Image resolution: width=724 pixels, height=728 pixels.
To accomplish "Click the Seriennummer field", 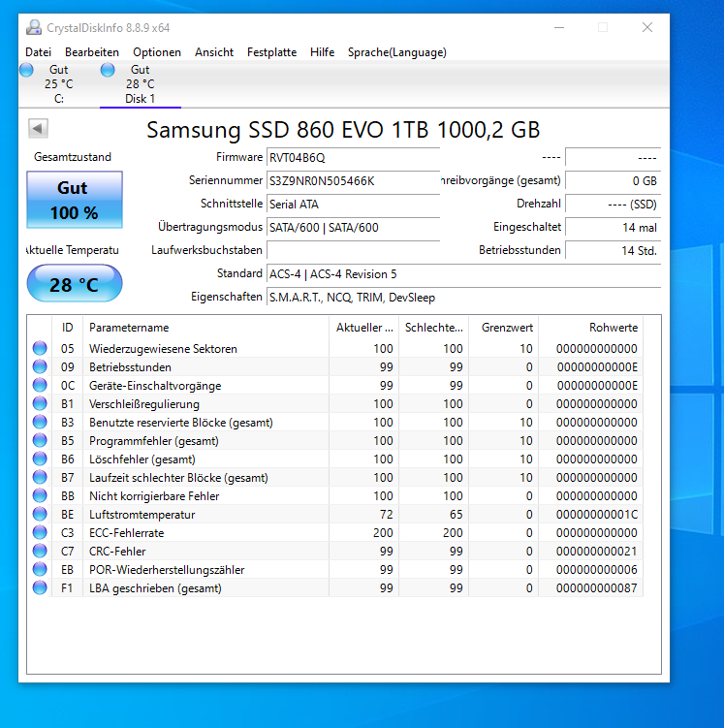I will pos(353,181).
